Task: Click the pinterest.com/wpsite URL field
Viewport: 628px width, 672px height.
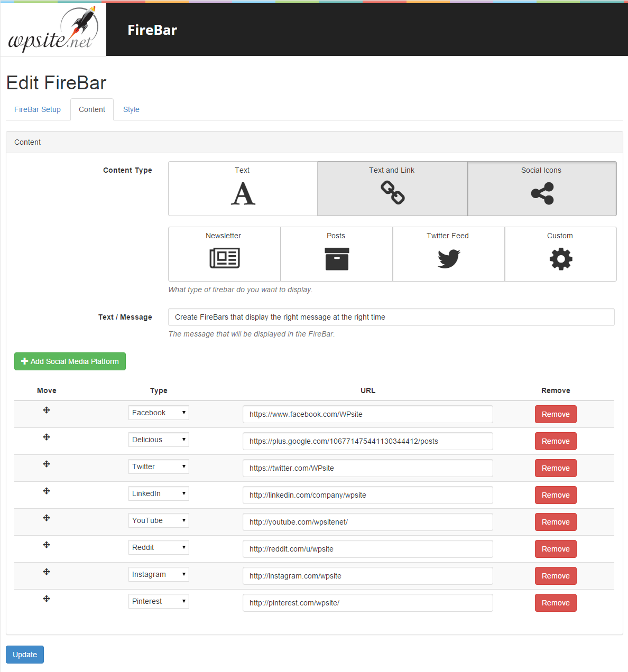Action: tap(368, 603)
